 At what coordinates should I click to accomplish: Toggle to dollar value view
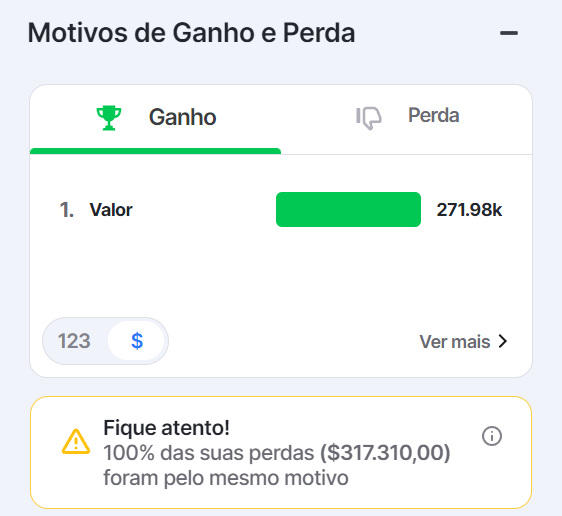point(137,341)
